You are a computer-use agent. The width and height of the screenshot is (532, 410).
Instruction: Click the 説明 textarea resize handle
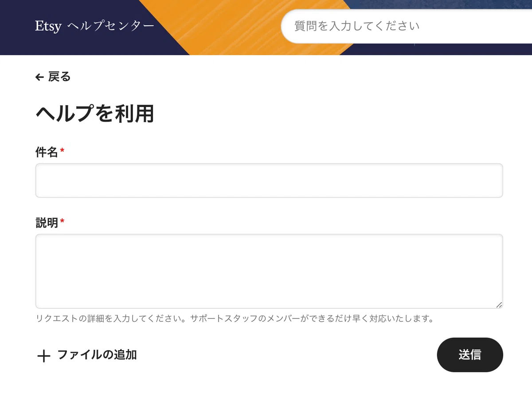click(x=499, y=304)
